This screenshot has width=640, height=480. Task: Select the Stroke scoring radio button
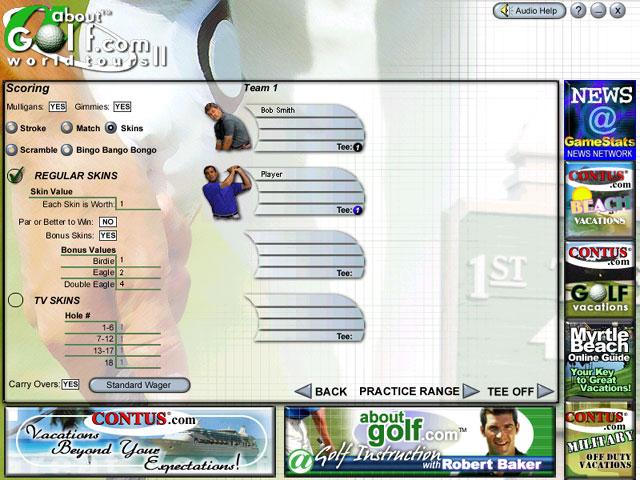[x=11, y=128]
